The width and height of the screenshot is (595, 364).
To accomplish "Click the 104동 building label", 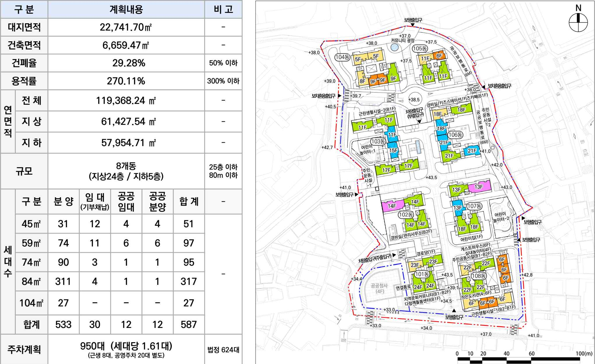I will [342, 57].
